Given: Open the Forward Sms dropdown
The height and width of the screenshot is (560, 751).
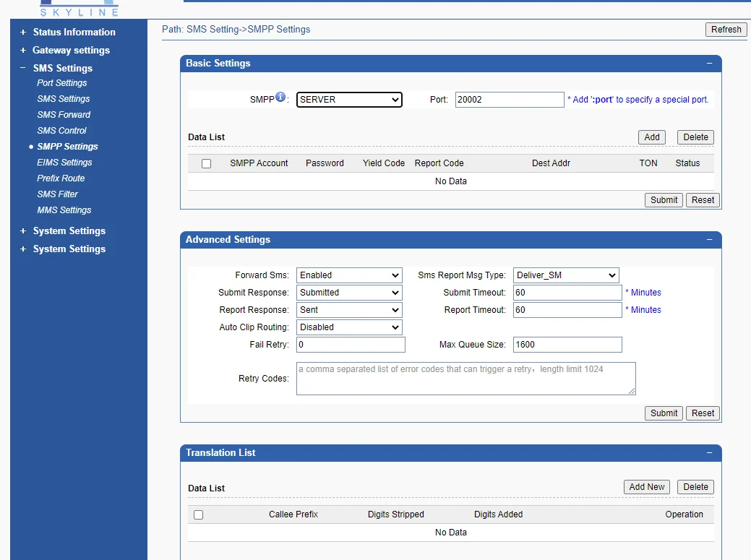Looking at the screenshot, I should tap(349, 275).
